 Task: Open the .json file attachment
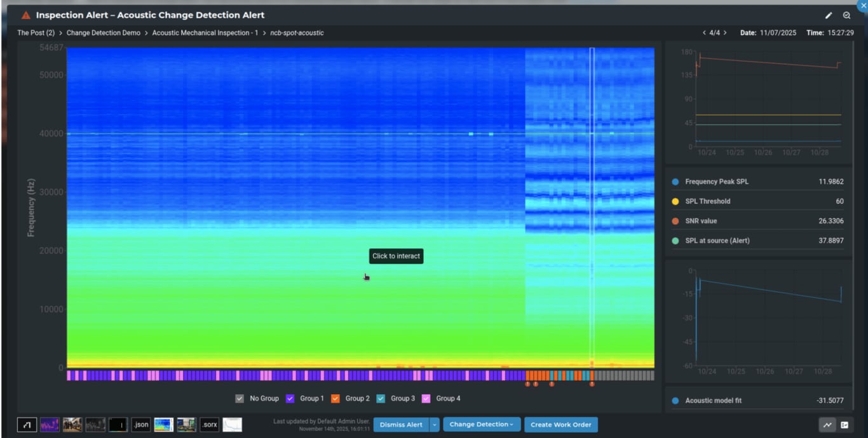coord(141,425)
